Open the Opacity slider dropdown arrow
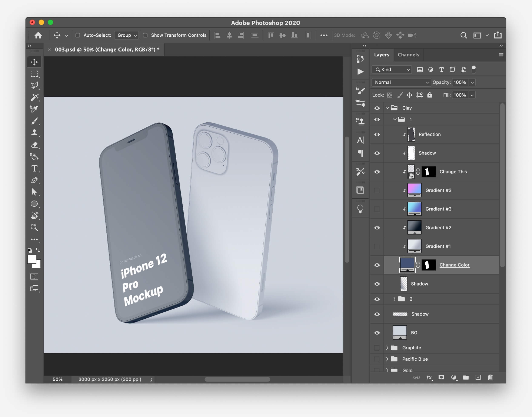The height and width of the screenshot is (417, 532). click(472, 83)
